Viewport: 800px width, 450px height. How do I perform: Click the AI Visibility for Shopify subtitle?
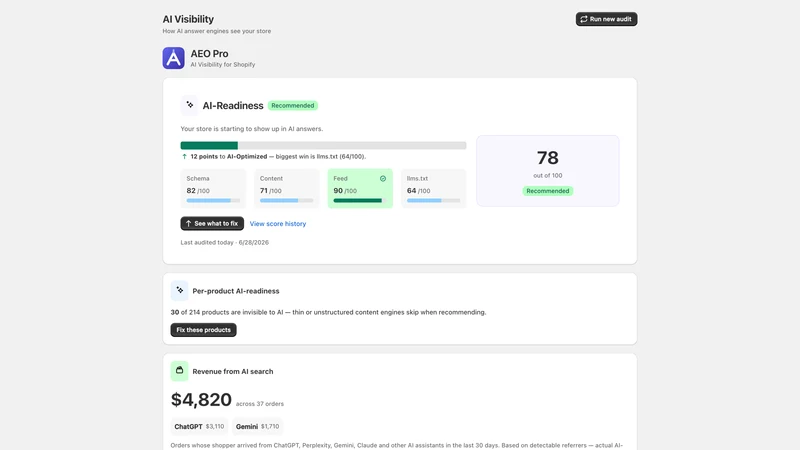point(223,65)
